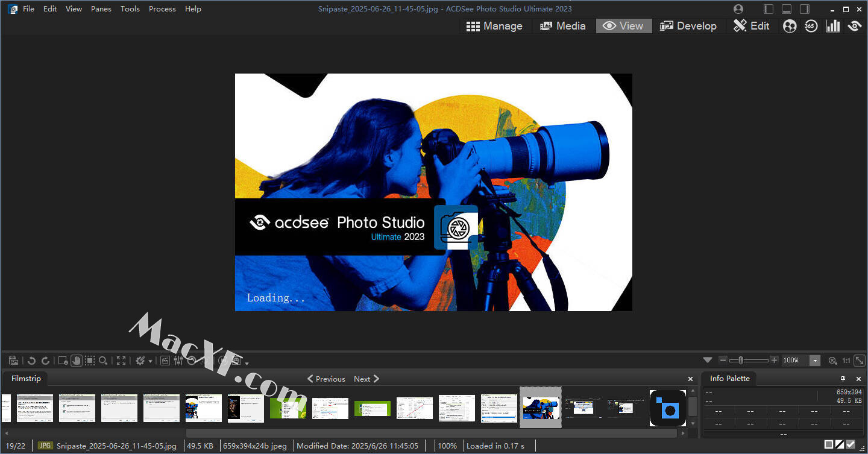
Task: Open the Help menu
Action: coord(193,9)
